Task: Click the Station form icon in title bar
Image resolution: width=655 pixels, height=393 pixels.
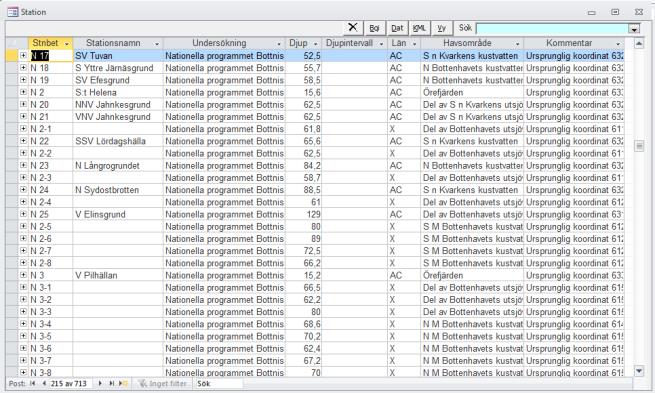Action: (x=13, y=12)
